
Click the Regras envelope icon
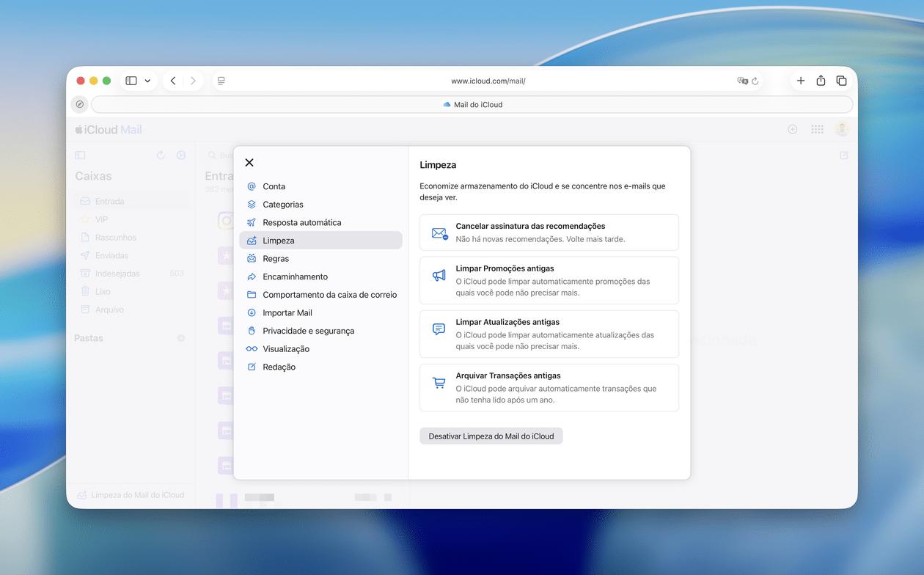[x=252, y=259]
